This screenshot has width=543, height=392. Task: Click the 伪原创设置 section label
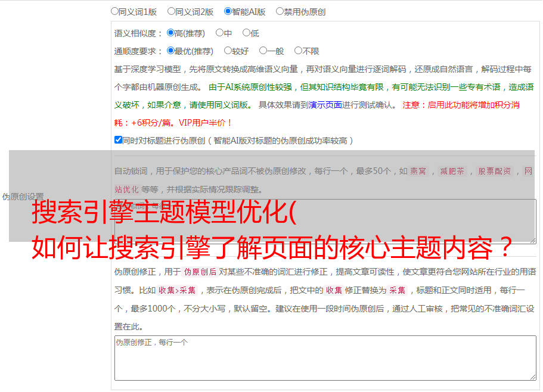tap(23, 197)
